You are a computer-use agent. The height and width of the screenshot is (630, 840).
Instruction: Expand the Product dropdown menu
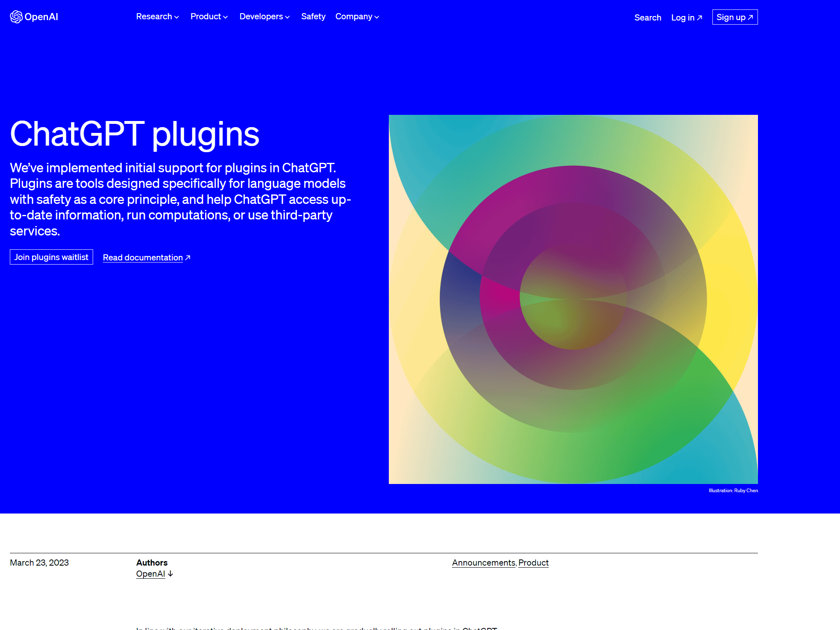pyautogui.click(x=209, y=17)
